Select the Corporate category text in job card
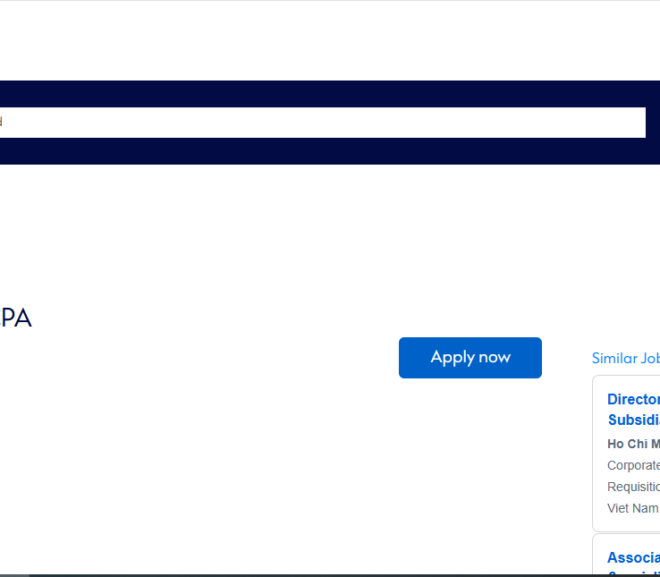The height and width of the screenshot is (577, 660). (x=633, y=465)
